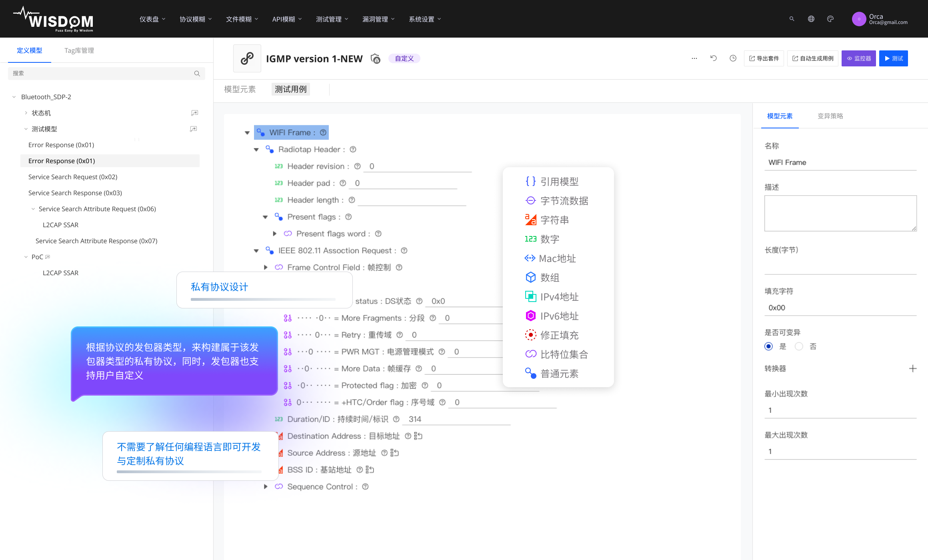This screenshot has height=560, width=928.
Task: Click the undo icon near 导出套件
Action: pos(714,58)
